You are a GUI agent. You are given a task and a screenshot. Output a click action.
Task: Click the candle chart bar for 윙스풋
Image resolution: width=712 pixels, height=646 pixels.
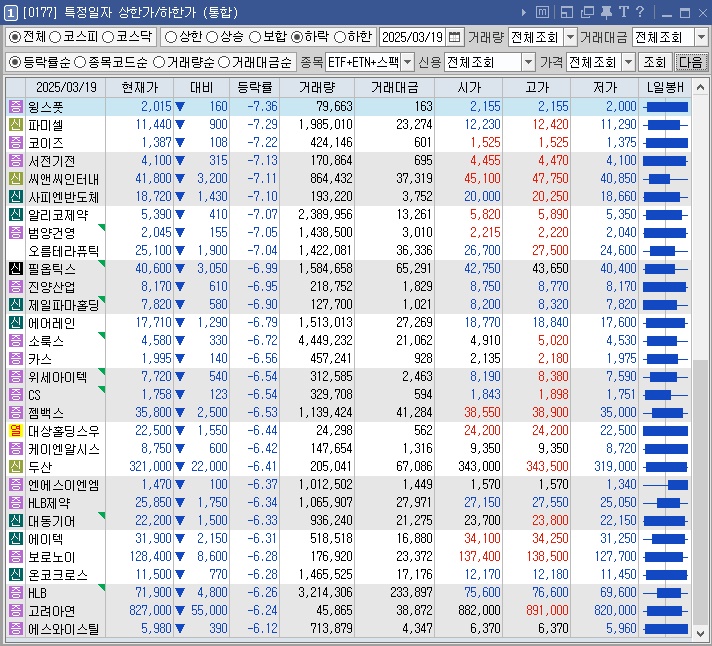665,107
